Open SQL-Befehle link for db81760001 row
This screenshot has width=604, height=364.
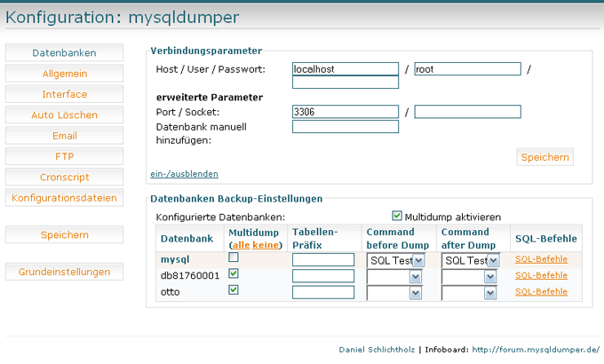coord(541,275)
